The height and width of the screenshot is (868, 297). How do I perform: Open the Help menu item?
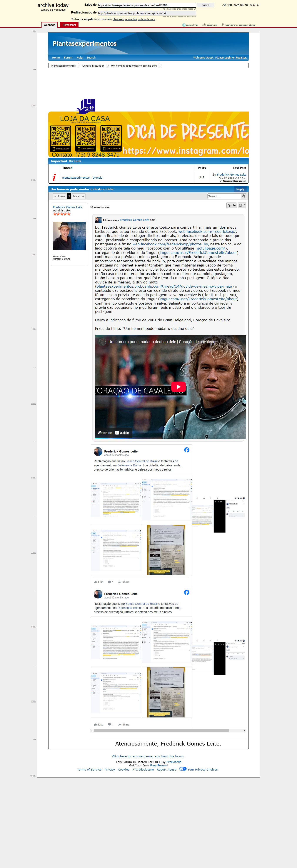(x=80, y=58)
